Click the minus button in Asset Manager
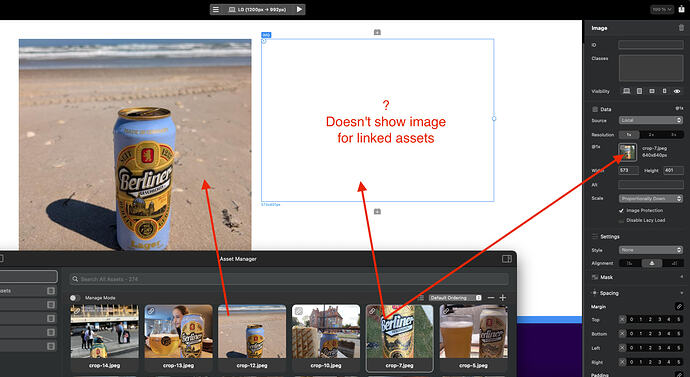Image resolution: width=690 pixels, height=377 pixels. 491,298
